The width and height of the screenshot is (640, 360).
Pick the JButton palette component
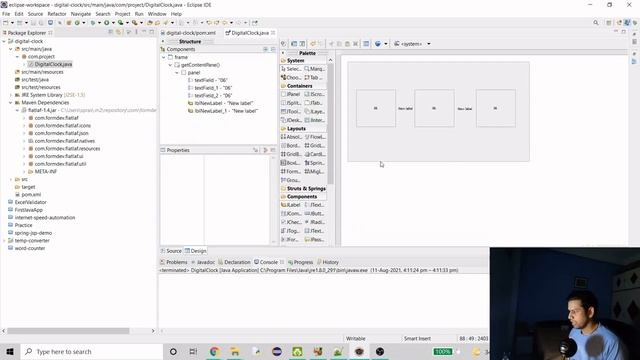315,213
